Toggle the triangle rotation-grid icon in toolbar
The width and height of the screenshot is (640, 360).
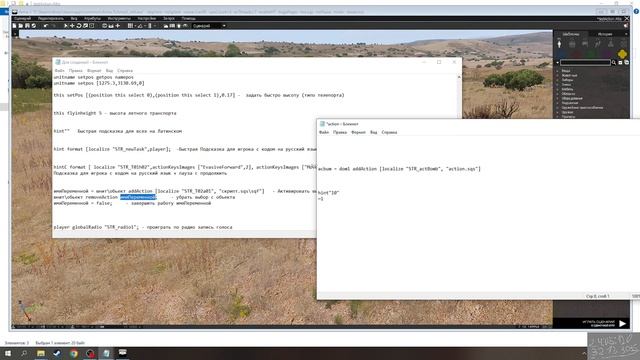[x=140, y=26]
